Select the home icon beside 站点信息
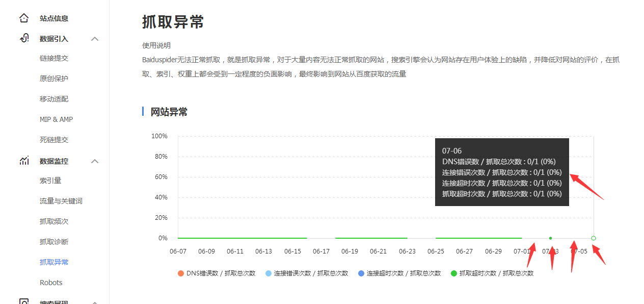 pos(24,17)
